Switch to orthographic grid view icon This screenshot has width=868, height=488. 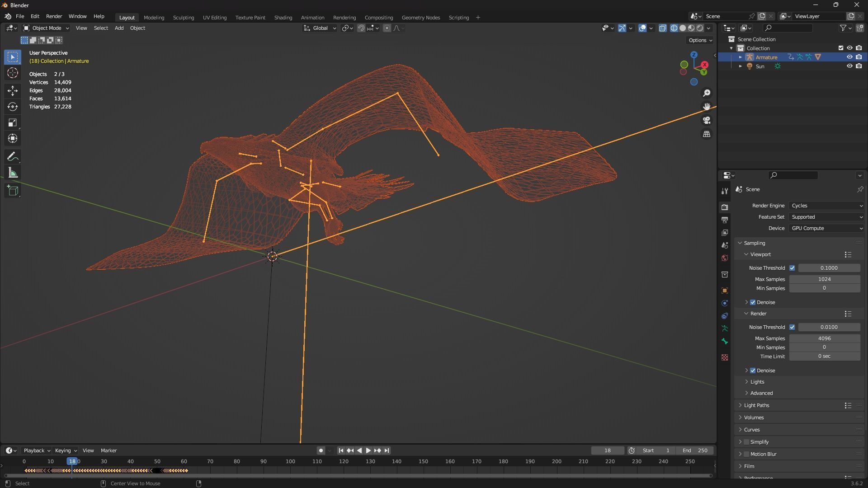click(707, 134)
